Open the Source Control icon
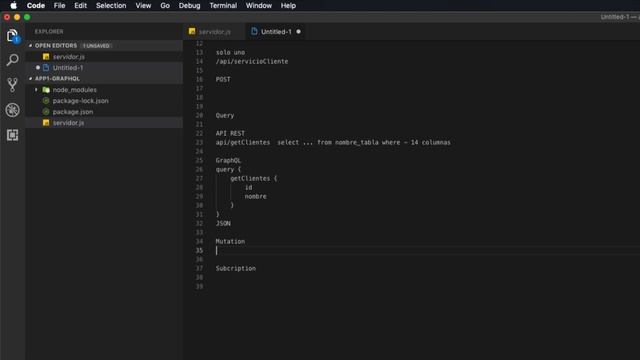This screenshot has width=640, height=360. click(12, 85)
